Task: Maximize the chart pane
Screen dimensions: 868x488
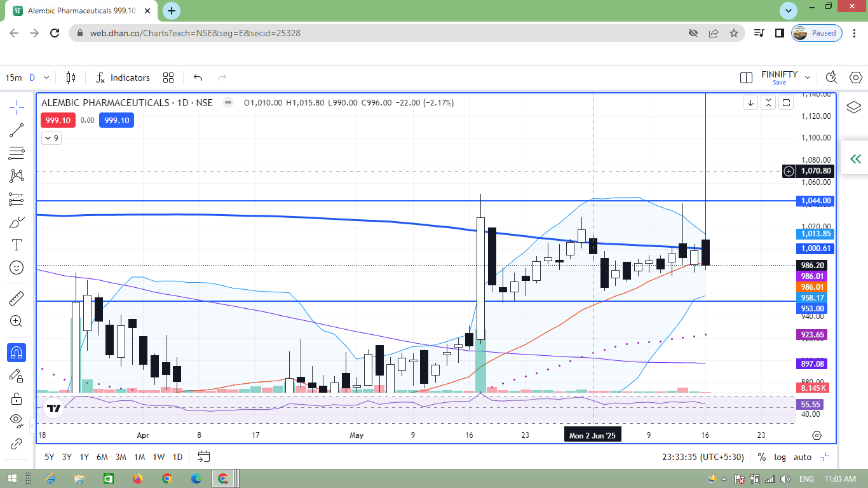Action: point(786,102)
